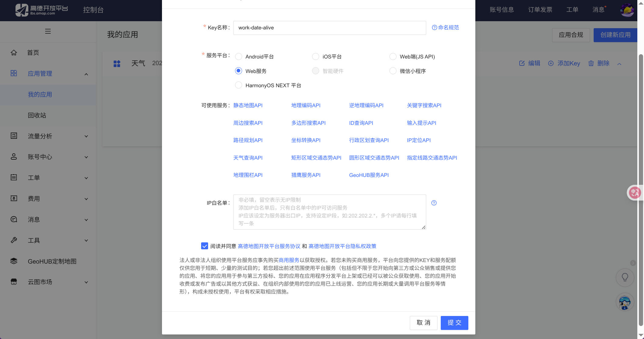644x339 pixels.
Task: Click the hamburger menu collapse icon
Action: tap(48, 31)
